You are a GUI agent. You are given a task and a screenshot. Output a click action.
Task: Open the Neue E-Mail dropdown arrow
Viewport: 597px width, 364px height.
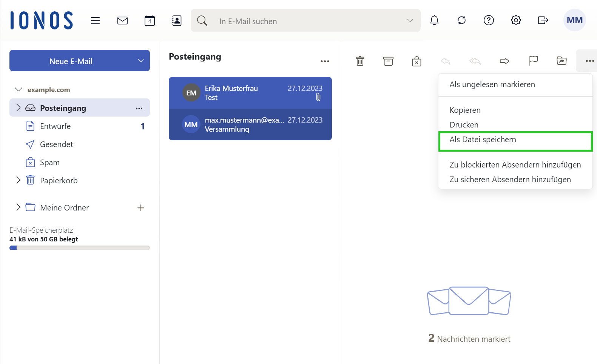pyautogui.click(x=141, y=61)
